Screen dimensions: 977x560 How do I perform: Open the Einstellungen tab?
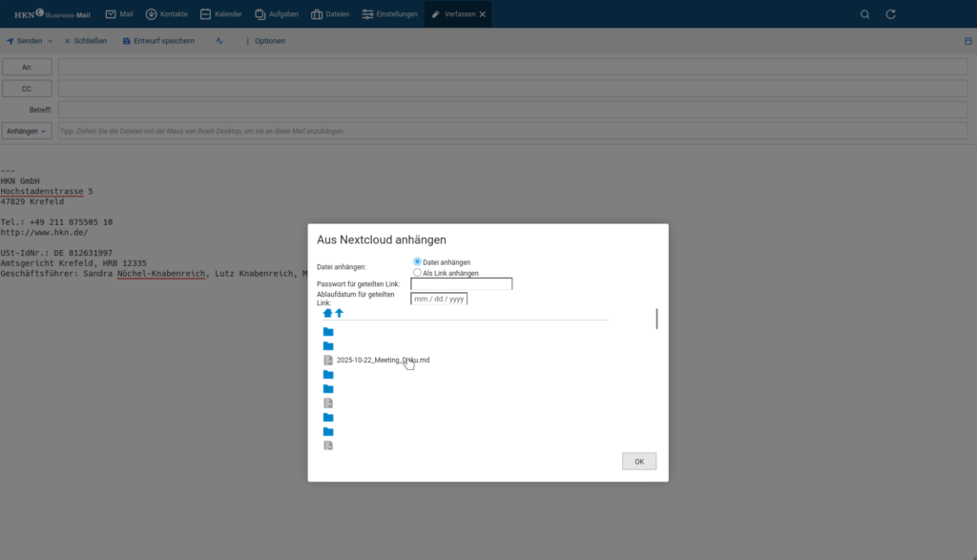point(389,14)
